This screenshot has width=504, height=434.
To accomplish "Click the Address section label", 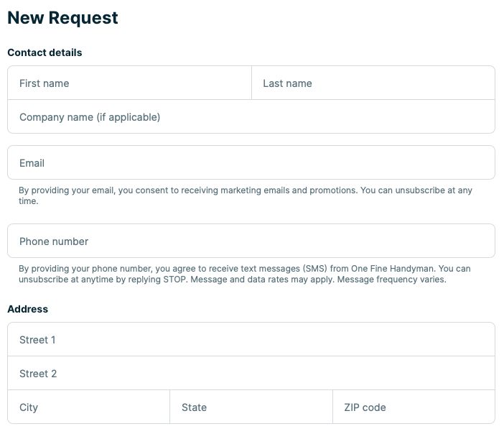I will pos(27,309).
